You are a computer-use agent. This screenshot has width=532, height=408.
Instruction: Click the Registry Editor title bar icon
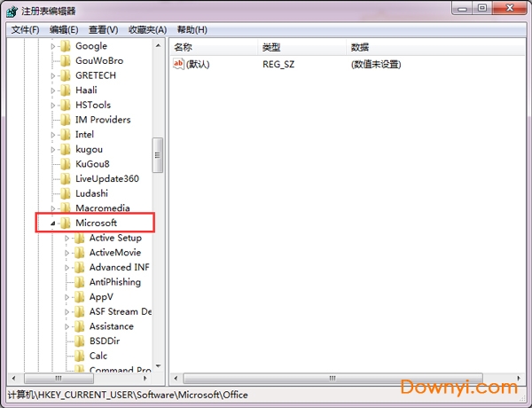click(x=12, y=12)
